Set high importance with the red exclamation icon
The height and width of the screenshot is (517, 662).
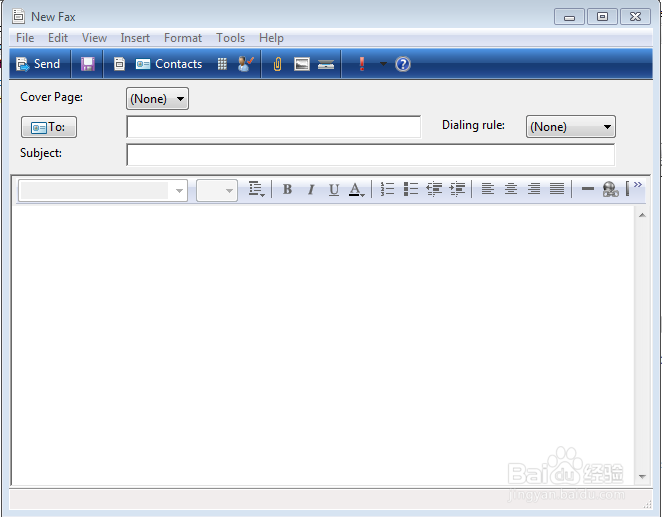(x=361, y=64)
